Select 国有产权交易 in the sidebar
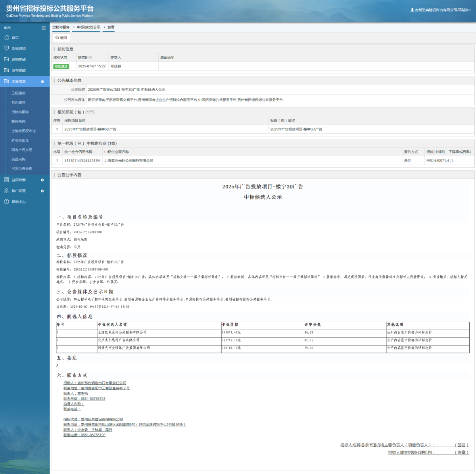This screenshot has height=474, width=476. (22, 150)
